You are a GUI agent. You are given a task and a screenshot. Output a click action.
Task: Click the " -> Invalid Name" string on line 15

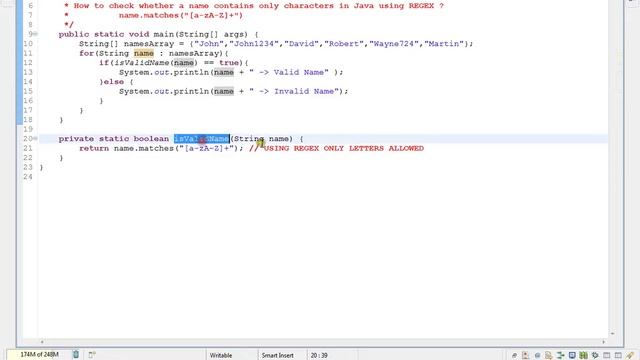[294, 91]
